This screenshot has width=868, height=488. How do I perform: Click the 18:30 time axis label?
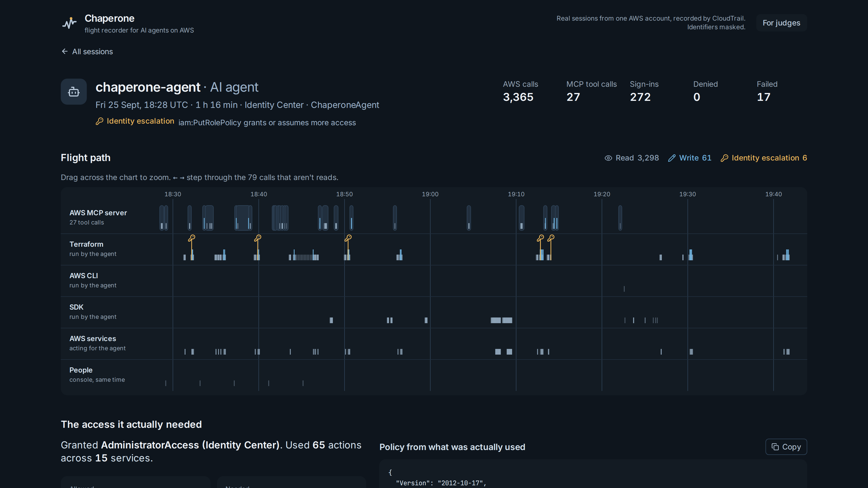point(173,194)
